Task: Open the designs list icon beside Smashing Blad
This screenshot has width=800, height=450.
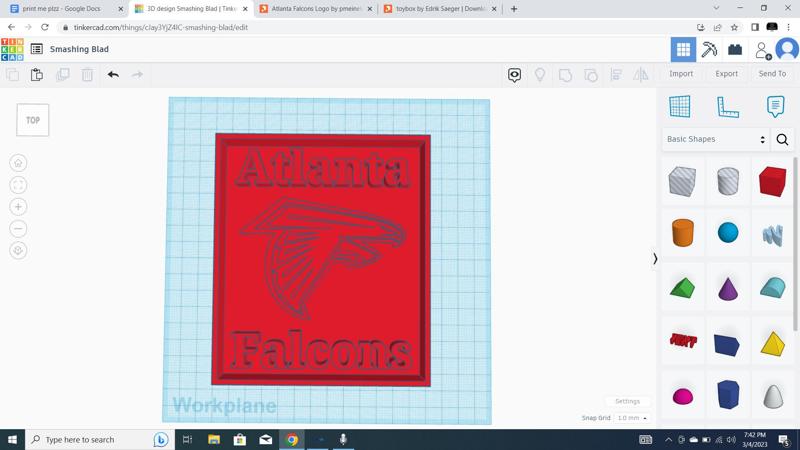Action: [37, 49]
